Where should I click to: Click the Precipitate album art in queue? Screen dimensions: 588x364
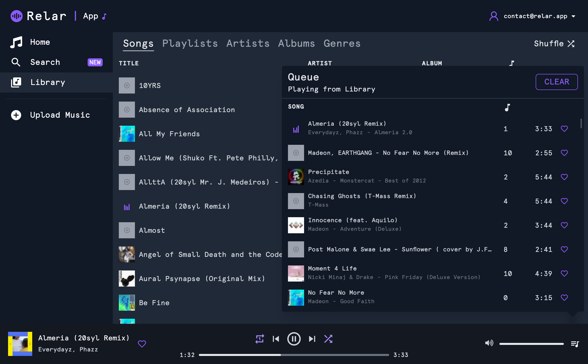[x=296, y=177]
